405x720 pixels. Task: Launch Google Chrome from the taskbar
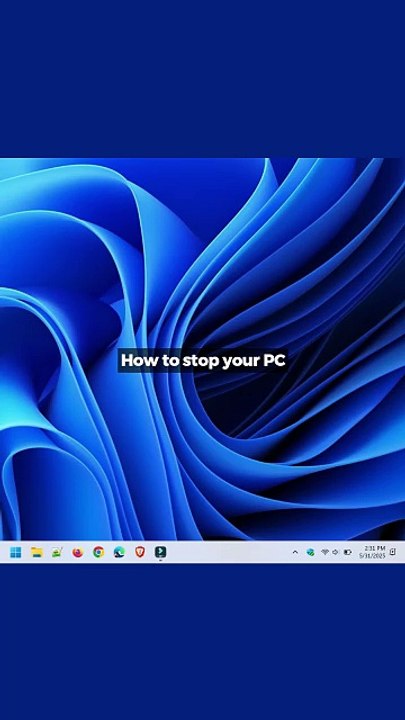point(98,552)
